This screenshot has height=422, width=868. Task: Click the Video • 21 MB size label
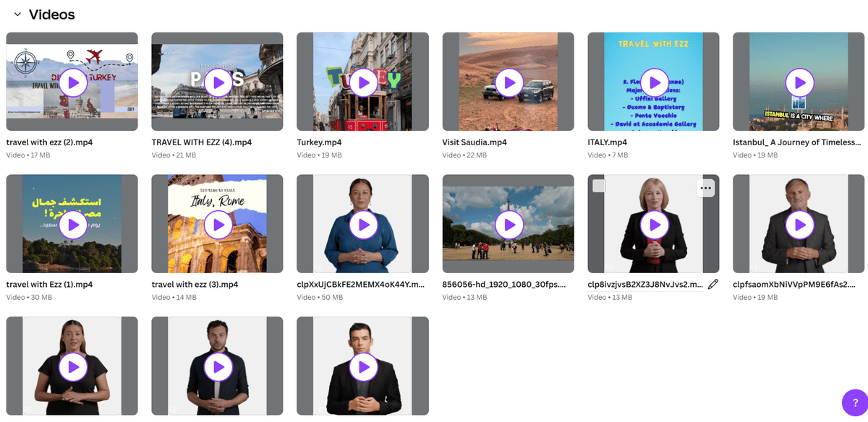tap(174, 155)
